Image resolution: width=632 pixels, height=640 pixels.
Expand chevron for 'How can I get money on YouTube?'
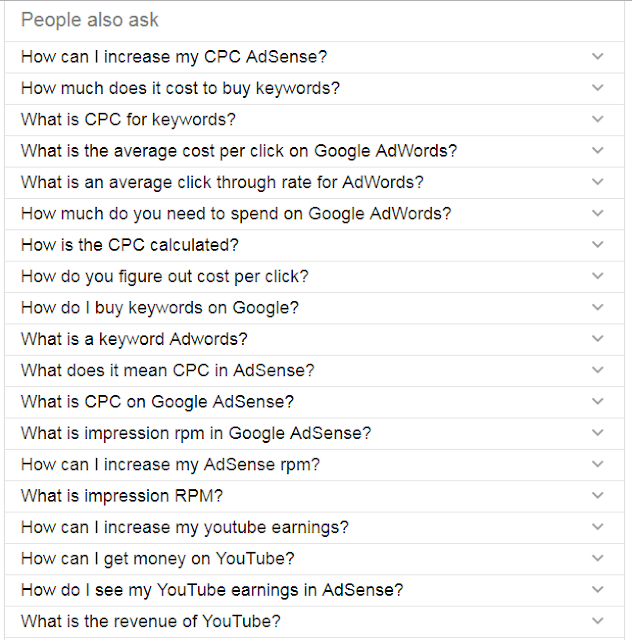click(597, 558)
